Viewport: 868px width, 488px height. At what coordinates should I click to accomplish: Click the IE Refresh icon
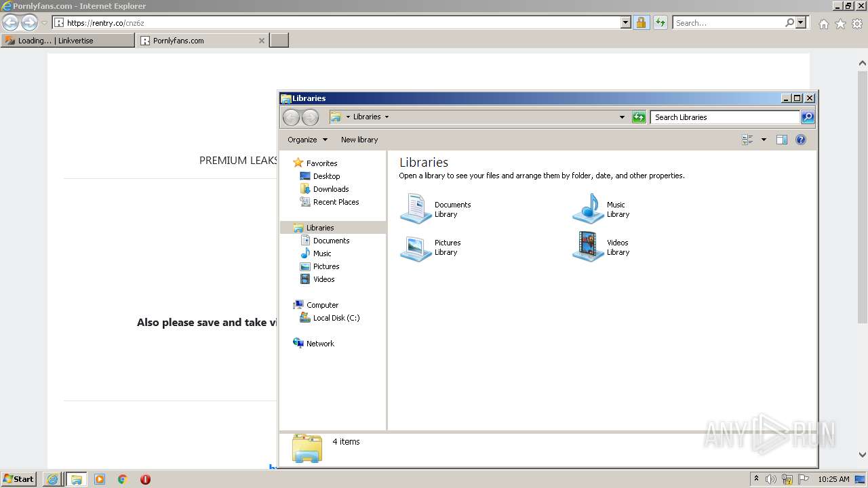[660, 22]
